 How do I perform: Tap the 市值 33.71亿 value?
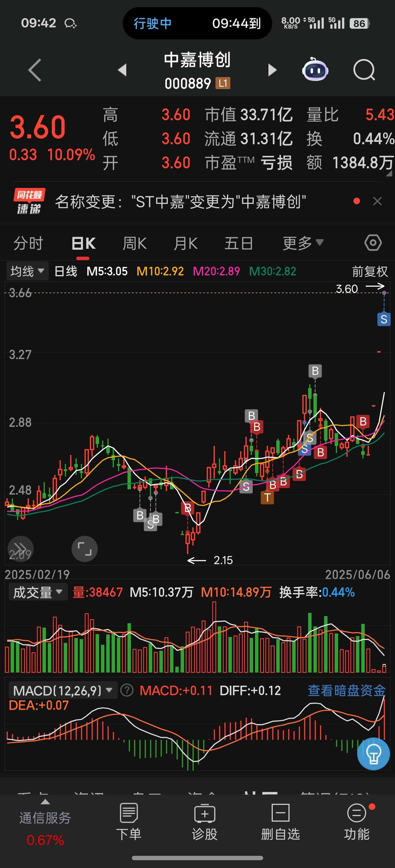point(249,115)
